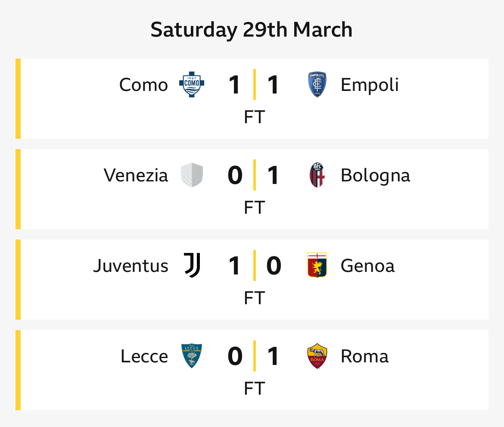Click the Lecce shield badge
The height and width of the screenshot is (427, 504).
click(x=192, y=356)
